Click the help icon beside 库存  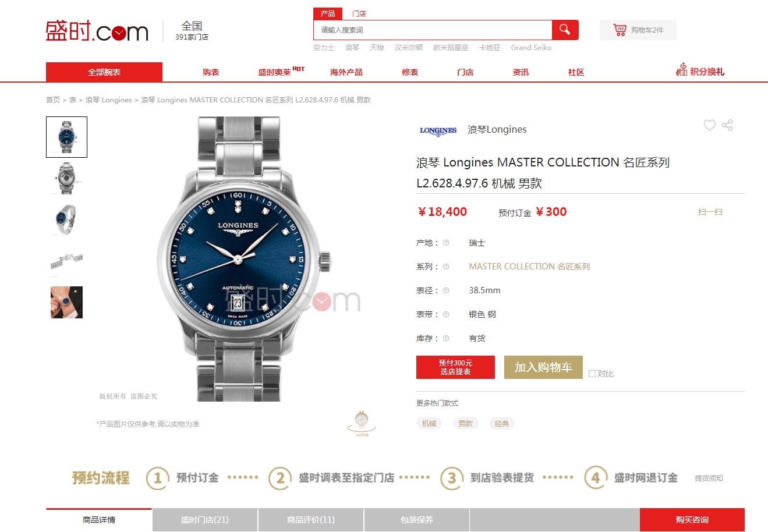pyautogui.click(x=446, y=338)
